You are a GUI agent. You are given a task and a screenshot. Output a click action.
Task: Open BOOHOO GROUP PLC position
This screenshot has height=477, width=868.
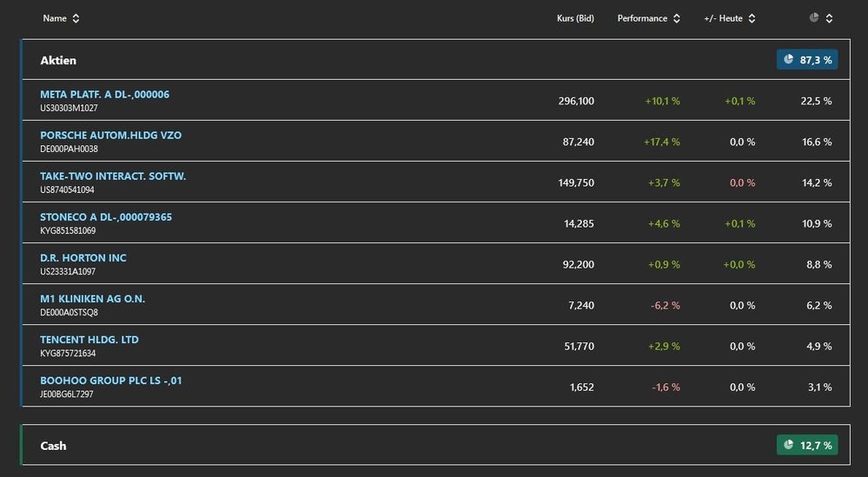110,380
